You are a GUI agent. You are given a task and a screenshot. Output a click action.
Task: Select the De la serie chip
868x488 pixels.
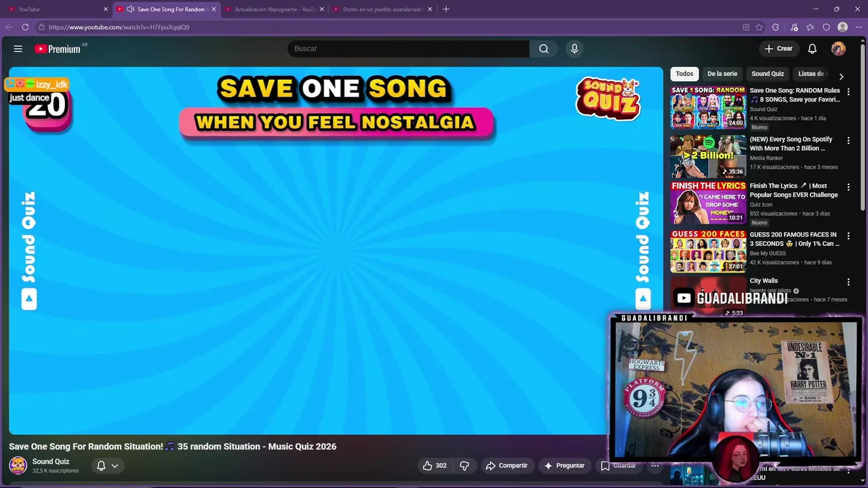point(722,74)
